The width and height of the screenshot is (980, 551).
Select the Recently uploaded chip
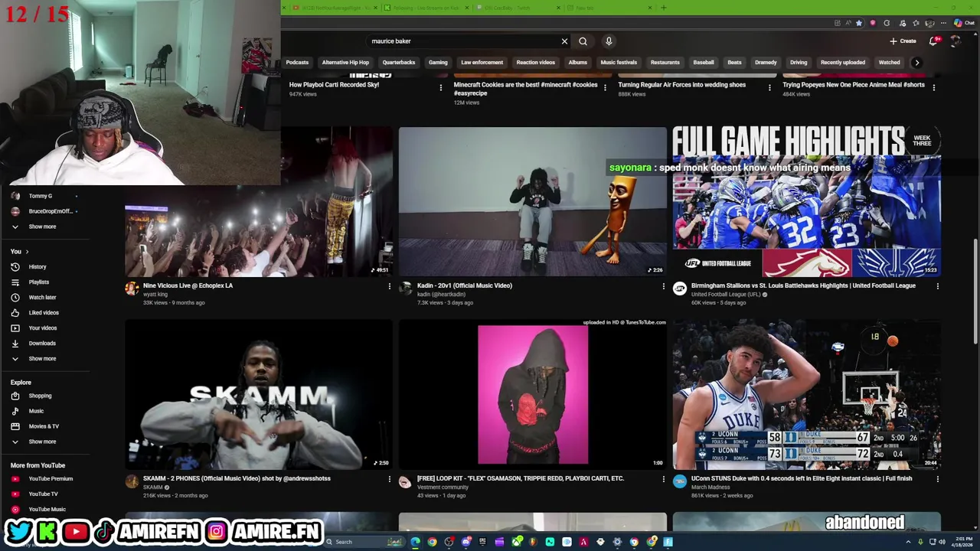[x=843, y=63]
